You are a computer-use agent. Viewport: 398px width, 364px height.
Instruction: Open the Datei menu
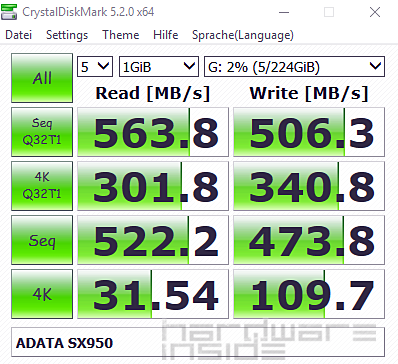point(19,35)
